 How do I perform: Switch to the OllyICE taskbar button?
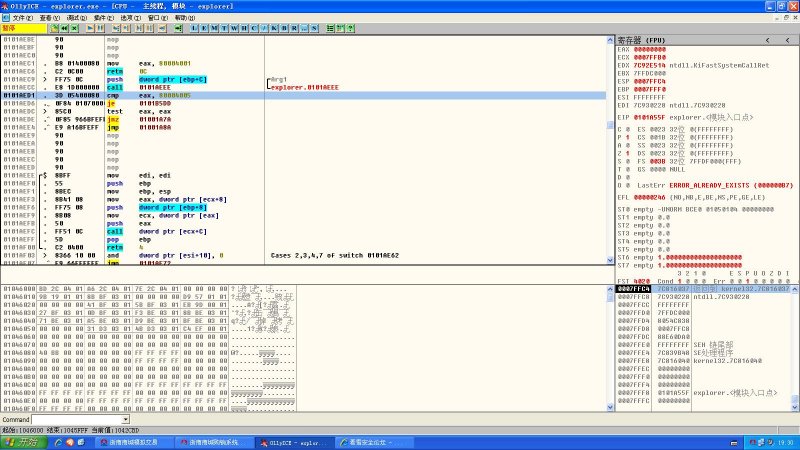coord(294,442)
